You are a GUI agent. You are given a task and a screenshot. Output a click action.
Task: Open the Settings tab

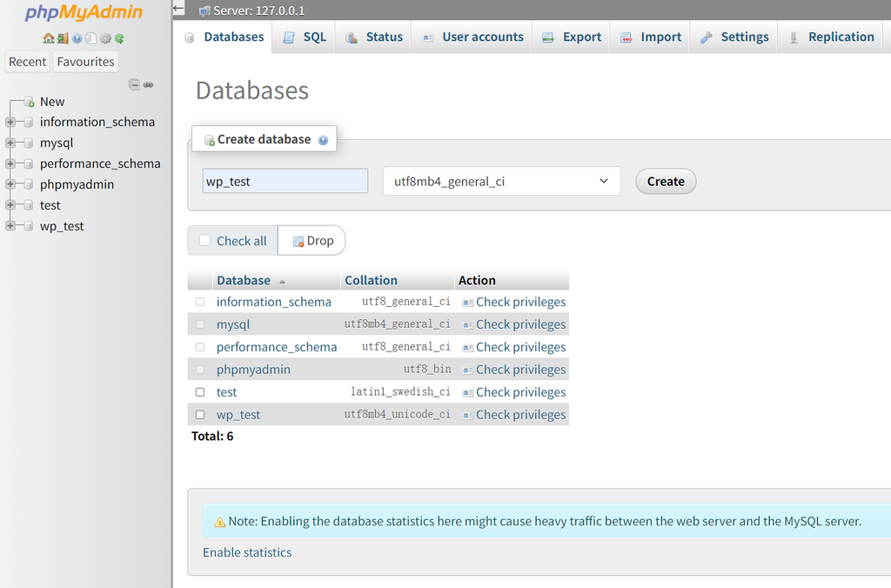(x=734, y=37)
